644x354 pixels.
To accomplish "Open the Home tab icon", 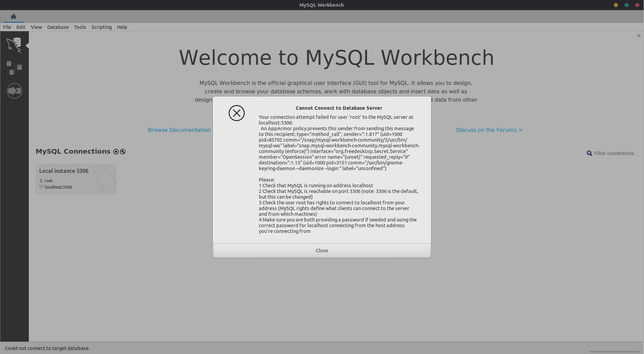I will (13, 16).
